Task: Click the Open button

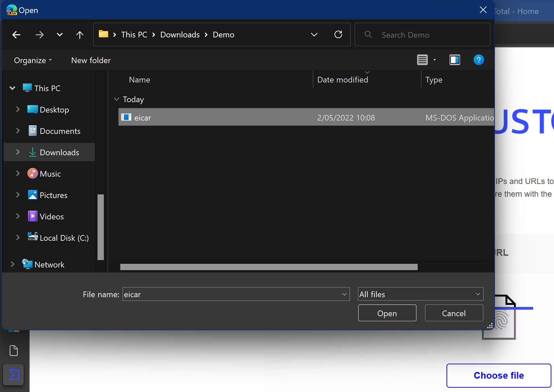Action: coord(387,313)
